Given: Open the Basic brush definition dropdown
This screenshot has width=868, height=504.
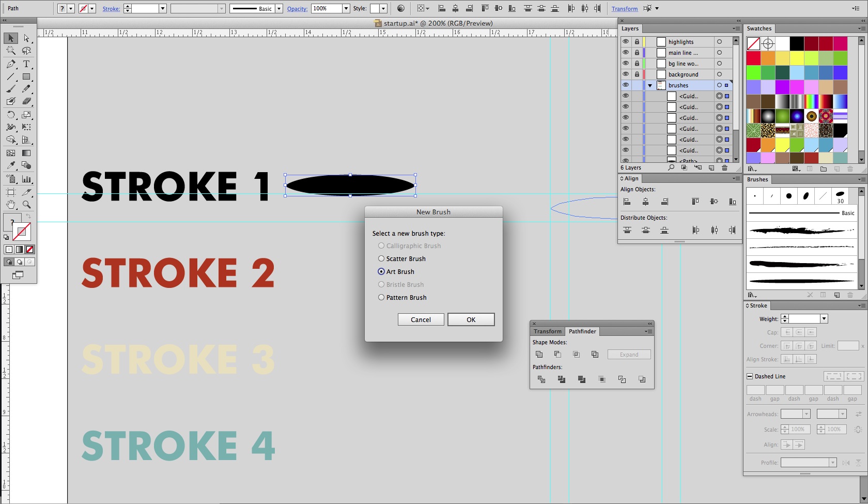Looking at the screenshot, I should (x=279, y=8).
